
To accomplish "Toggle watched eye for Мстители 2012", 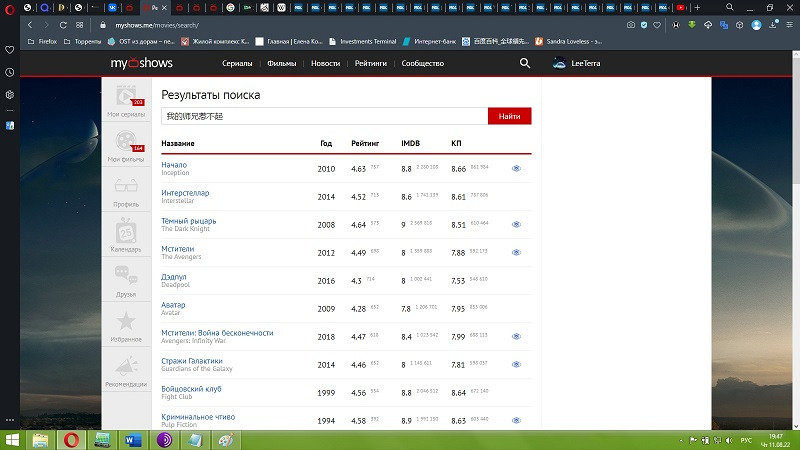I will tap(516, 253).
